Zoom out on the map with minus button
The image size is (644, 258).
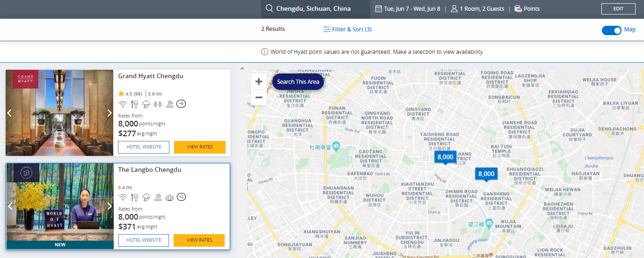coord(259,97)
